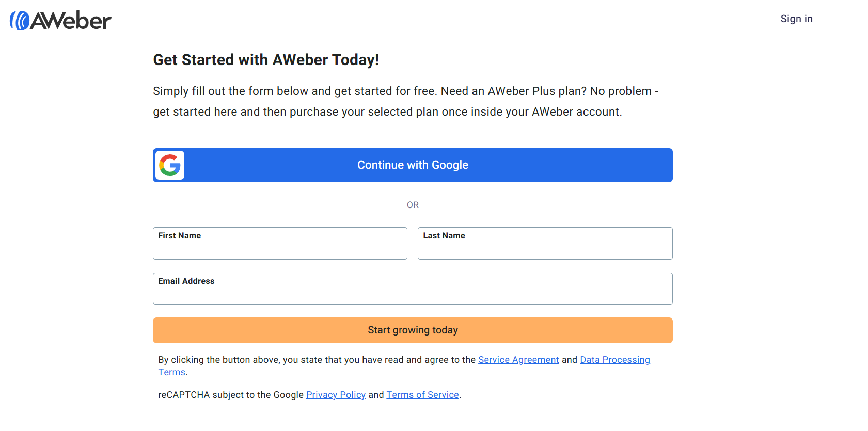Click the reCAPTCHA notice text
Viewport: 868px width, 431px height.
(230, 395)
